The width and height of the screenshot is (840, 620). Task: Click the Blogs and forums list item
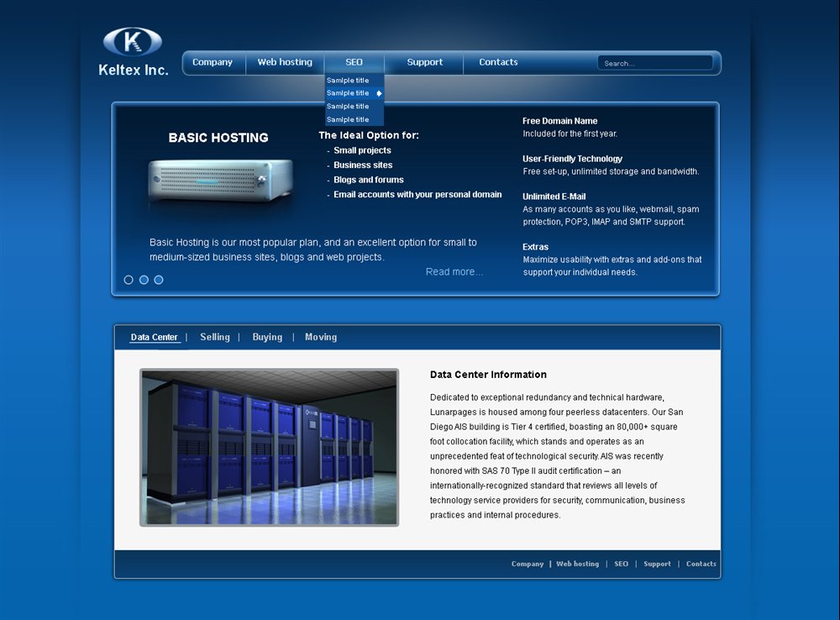tap(369, 180)
